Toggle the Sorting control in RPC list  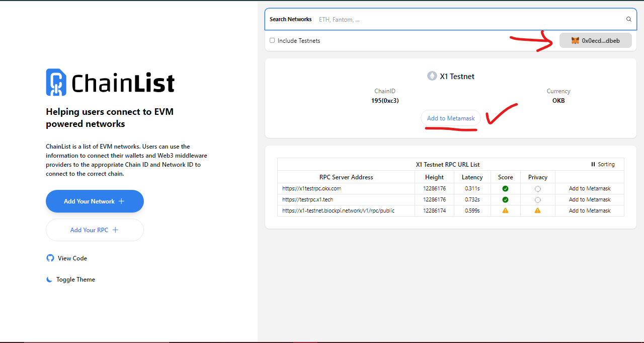(x=603, y=164)
